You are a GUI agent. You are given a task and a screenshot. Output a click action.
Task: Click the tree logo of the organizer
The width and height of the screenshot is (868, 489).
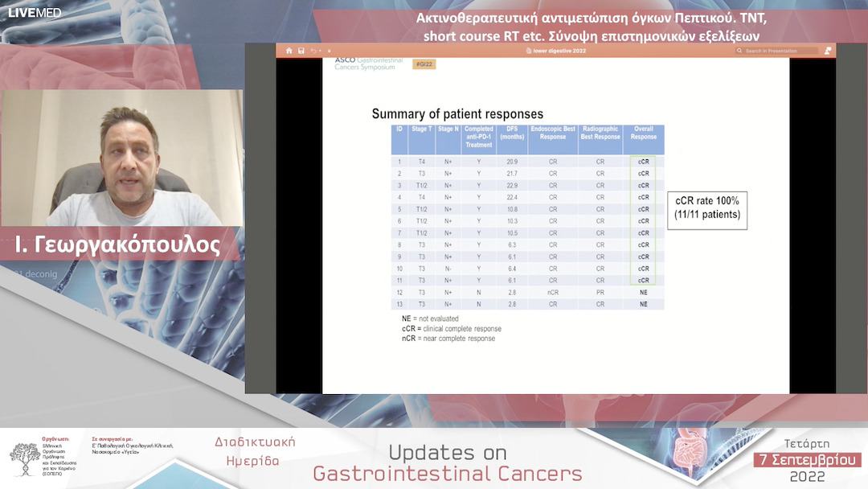[x=24, y=458]
